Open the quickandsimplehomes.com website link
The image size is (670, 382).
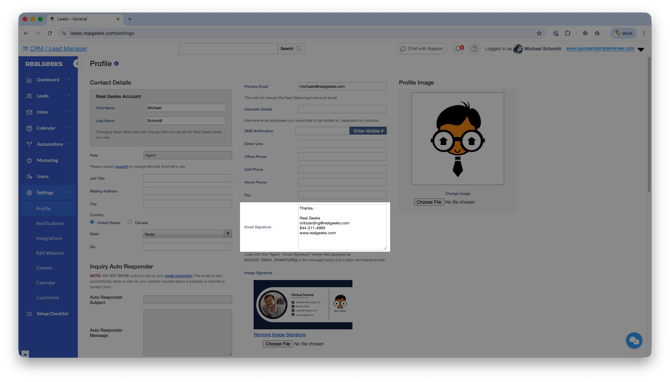click(x=600, y=49)
